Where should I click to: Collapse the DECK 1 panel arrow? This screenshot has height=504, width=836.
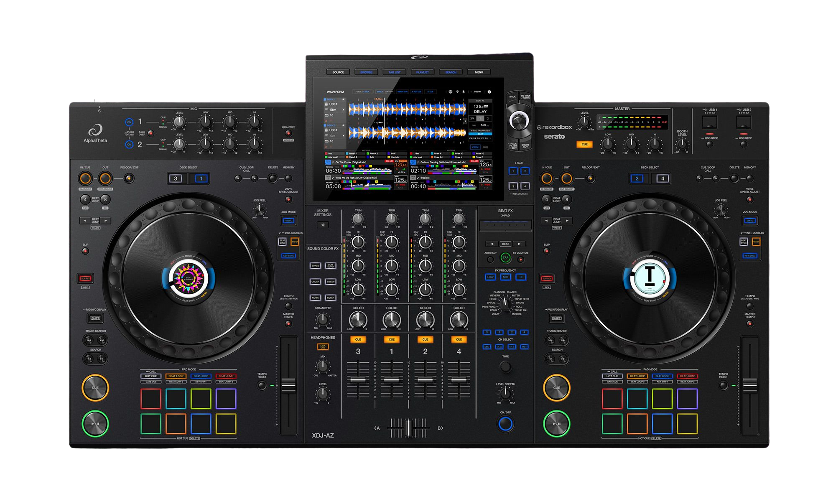pyautogui.click(x=343, y=99)
